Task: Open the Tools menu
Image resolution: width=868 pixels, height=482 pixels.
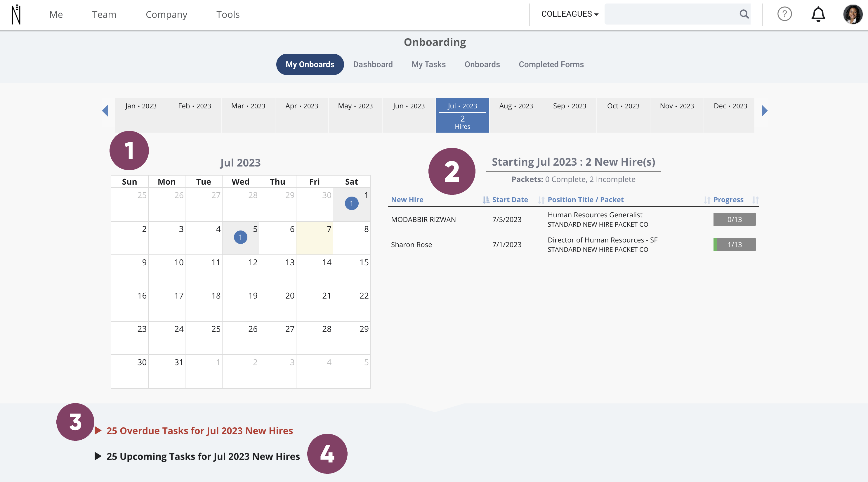Action: click(x=228, y=15)
